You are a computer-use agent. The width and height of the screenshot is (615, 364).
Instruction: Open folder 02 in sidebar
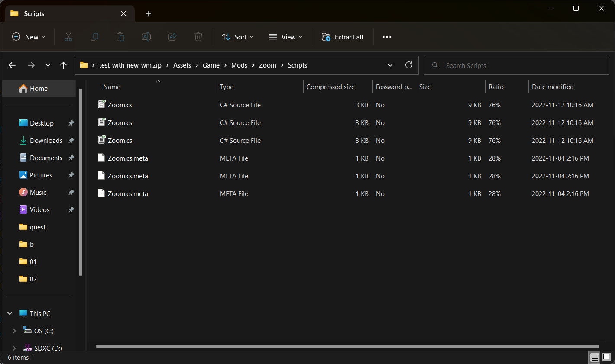click(33, 279)
